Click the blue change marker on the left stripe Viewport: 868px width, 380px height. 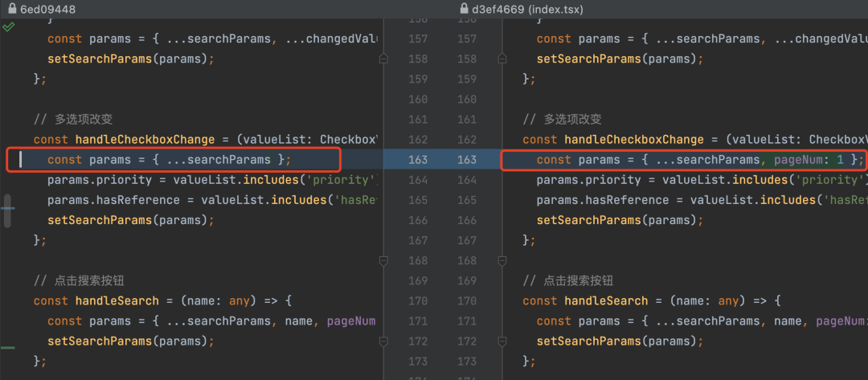point(8,207)
